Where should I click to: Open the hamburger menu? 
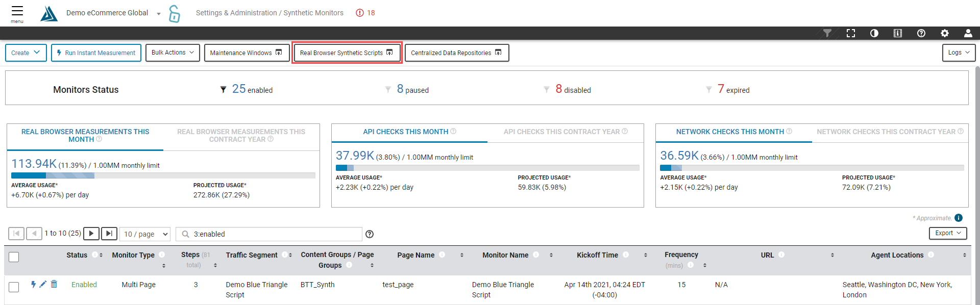[17, 13]
